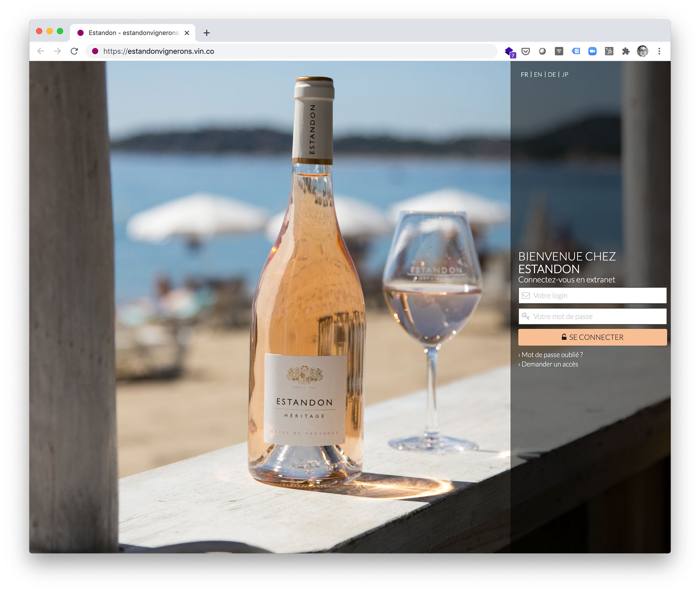700x592 pixels.
Task: Click the SE CONNECTER button
Action: pyautogui.click(x=592, y=337)
